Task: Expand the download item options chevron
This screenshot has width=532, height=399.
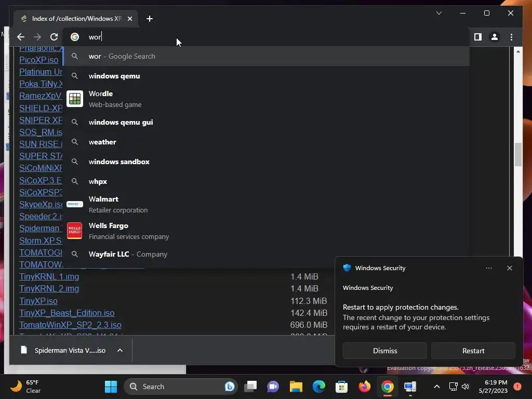Action: [x=120, y=350]
